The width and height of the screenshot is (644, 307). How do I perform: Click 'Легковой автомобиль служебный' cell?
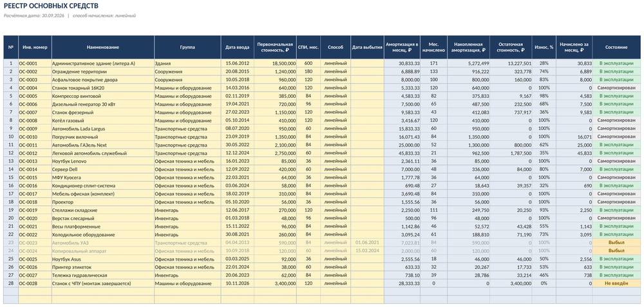(102, 153)
